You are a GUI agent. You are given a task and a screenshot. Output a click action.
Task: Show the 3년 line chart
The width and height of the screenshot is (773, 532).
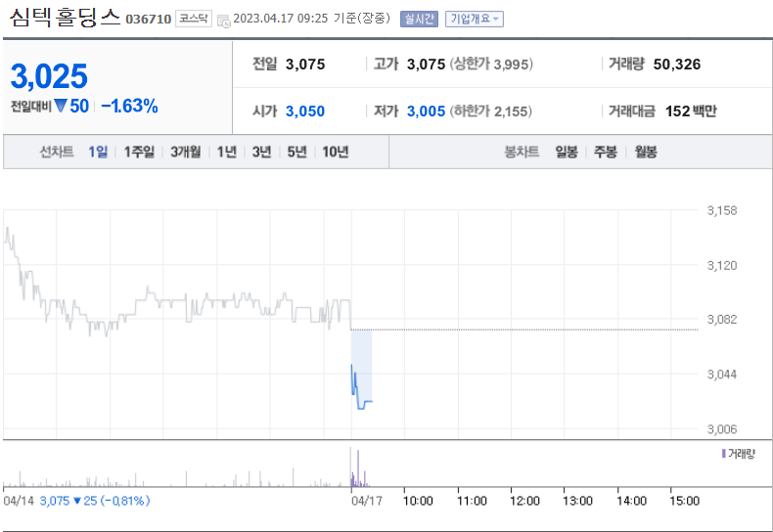pos(262,152)
